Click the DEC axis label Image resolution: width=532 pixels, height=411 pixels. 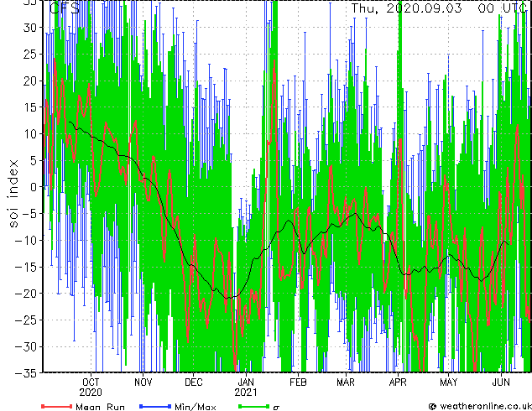[193, 382]
